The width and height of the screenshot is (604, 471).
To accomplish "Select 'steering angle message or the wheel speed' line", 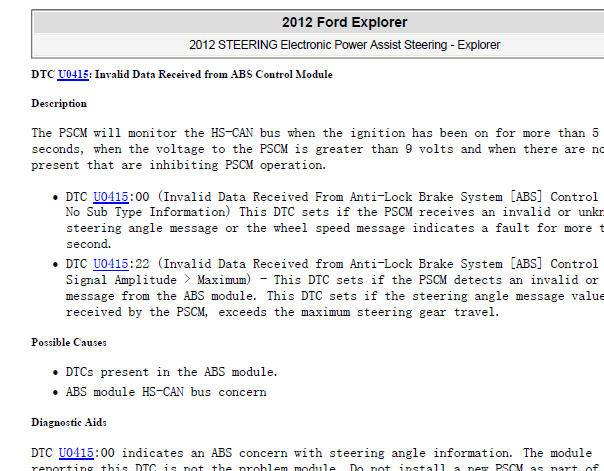I will [335, 228].
